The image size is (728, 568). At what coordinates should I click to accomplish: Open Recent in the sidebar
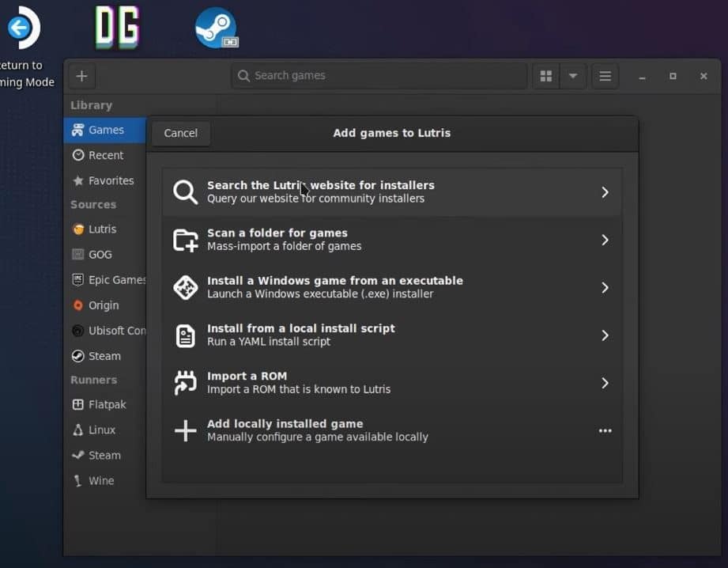coord(105,155)
